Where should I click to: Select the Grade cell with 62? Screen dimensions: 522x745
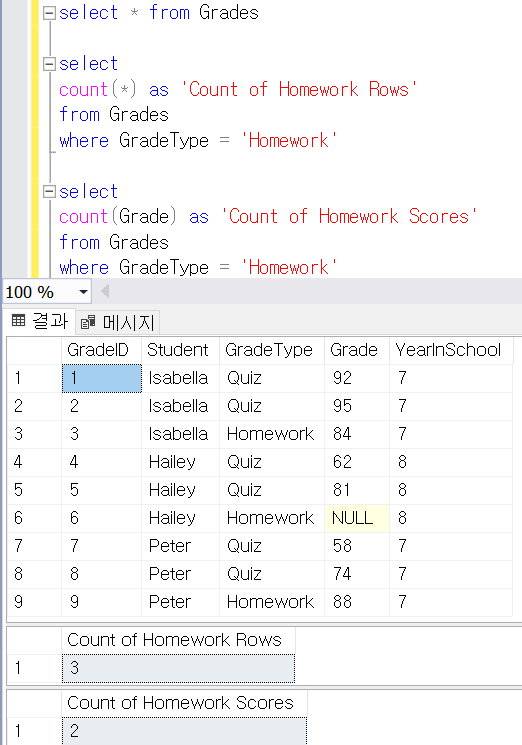pyautogui.click(x=356, y=462)
